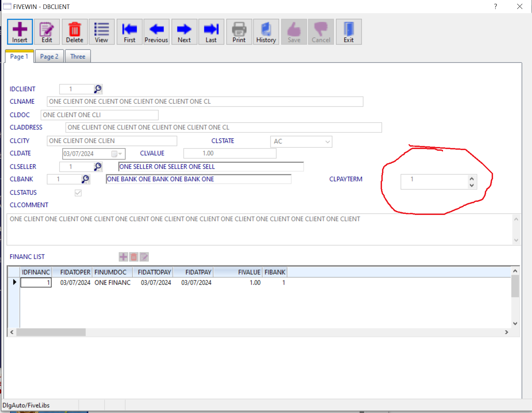This screenshot has width=532, height=413.
Task: Print the client record
Action: [x=239, y=32]
